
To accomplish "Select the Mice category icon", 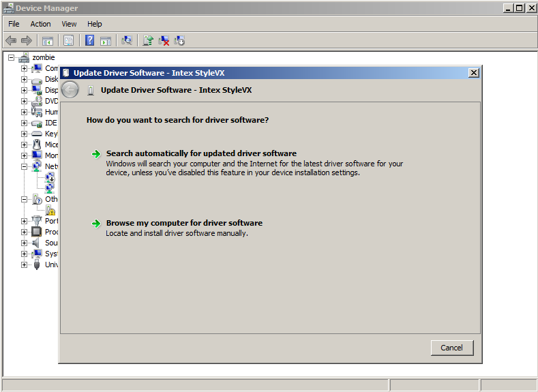I will 37,145.
